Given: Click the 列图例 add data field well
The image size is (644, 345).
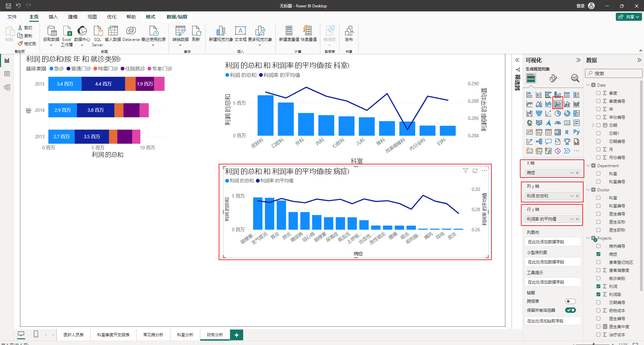Looking at the screenshot, I should click(552, 242).
